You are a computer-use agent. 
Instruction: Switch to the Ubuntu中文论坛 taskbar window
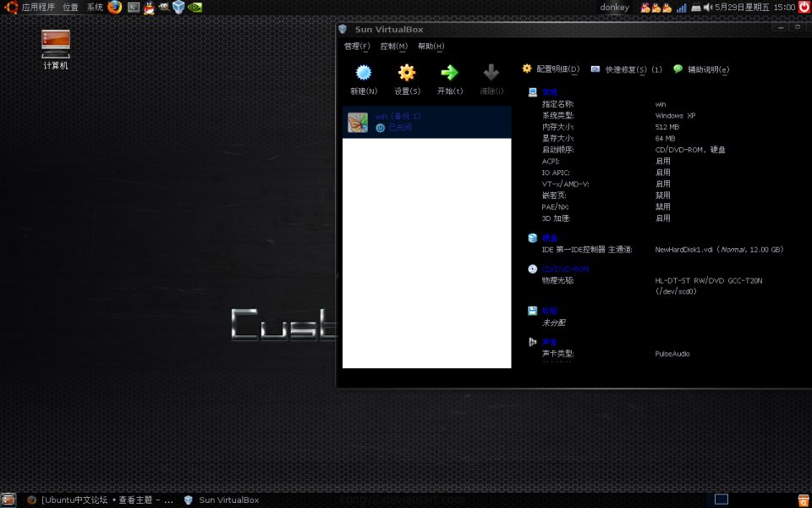pos(100,500)
